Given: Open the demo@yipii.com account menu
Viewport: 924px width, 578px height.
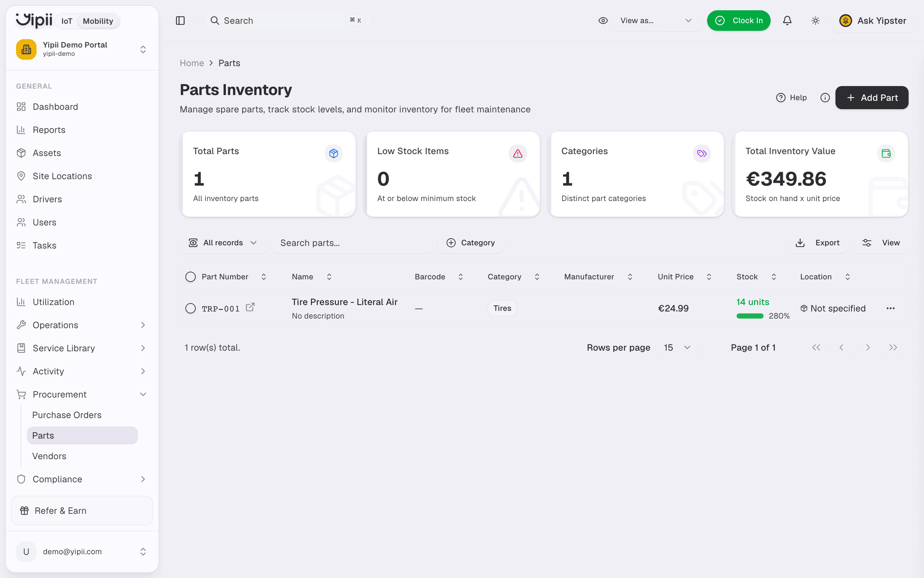Looking at the screenshot, I should [x=82, y=551].
